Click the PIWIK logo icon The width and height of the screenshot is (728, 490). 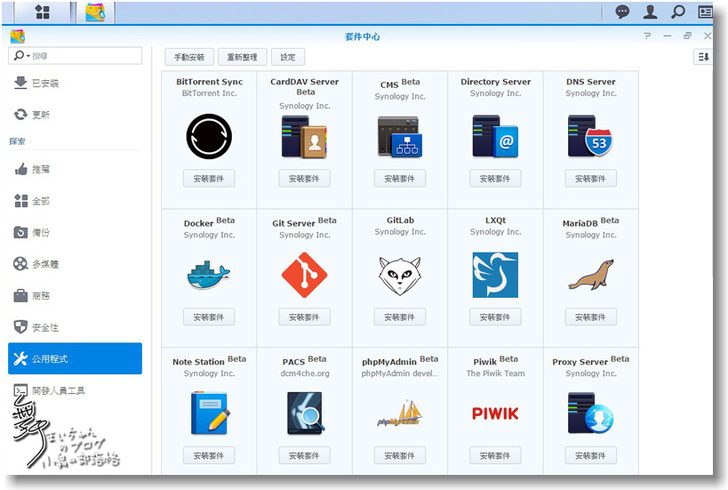[x=495, y=413]
